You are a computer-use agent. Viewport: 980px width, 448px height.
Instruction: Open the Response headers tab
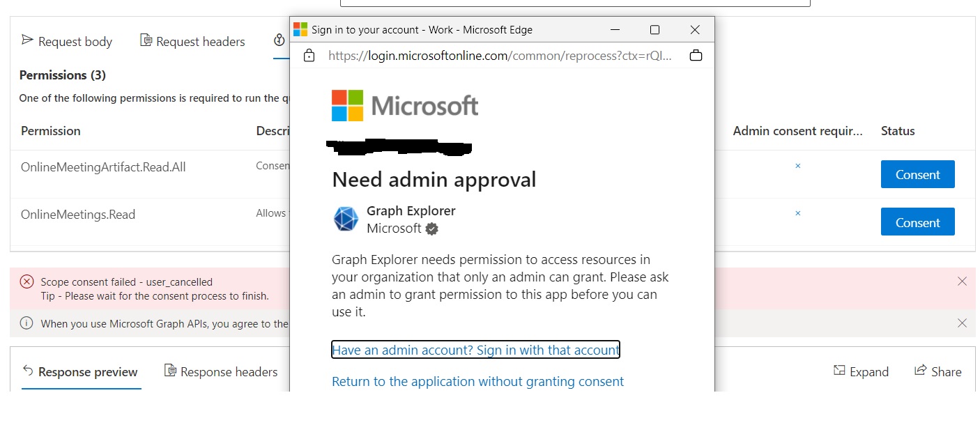point(220,371)
